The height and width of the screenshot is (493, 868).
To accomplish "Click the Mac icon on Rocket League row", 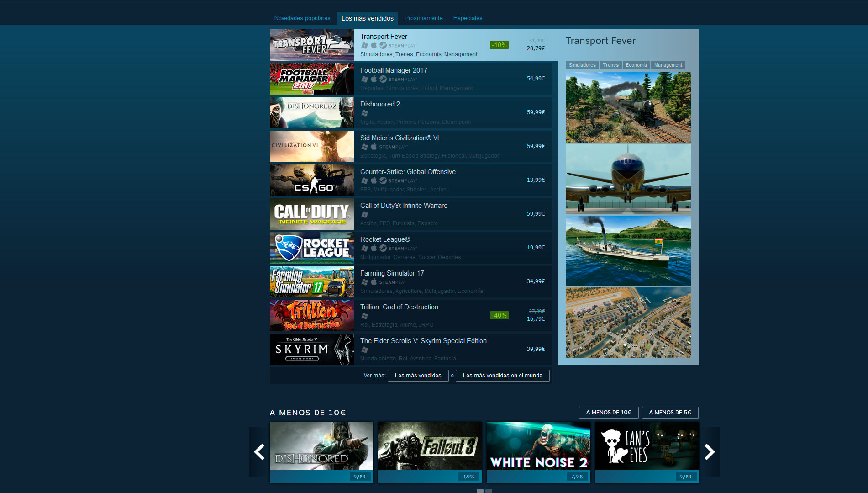I will [374, 248].
